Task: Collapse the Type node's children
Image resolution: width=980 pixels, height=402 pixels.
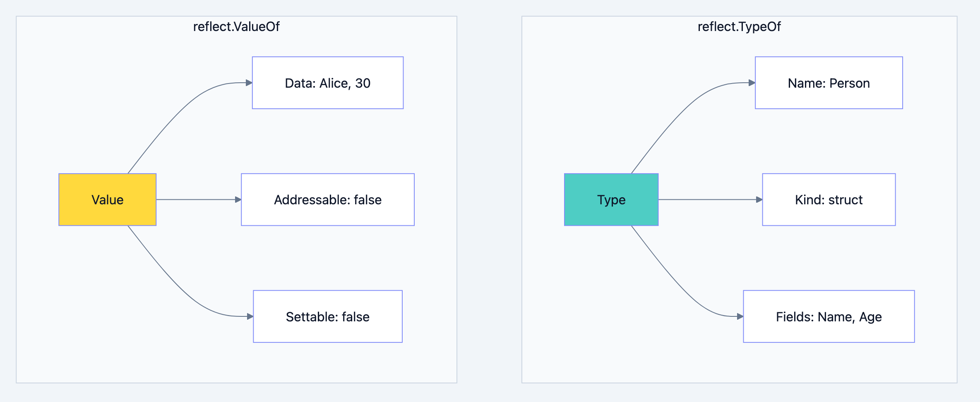Action: [611, 200]
